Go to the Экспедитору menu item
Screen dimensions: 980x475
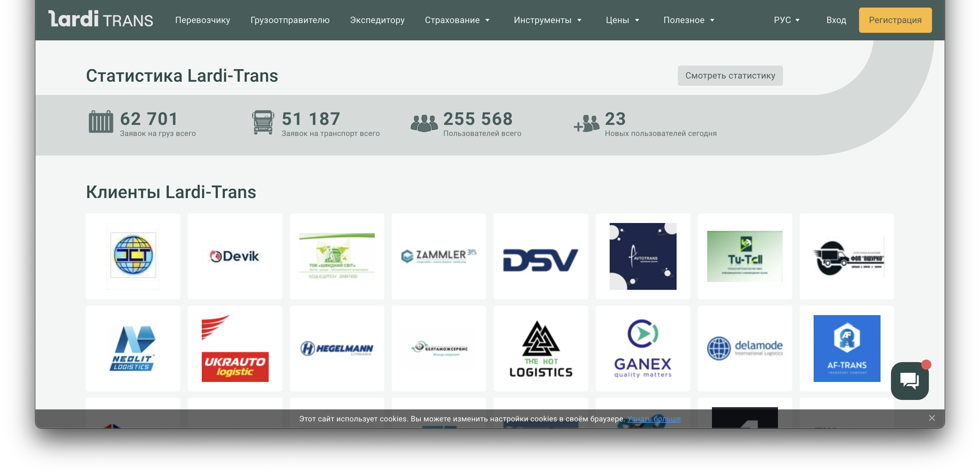[x=377, y=20]
